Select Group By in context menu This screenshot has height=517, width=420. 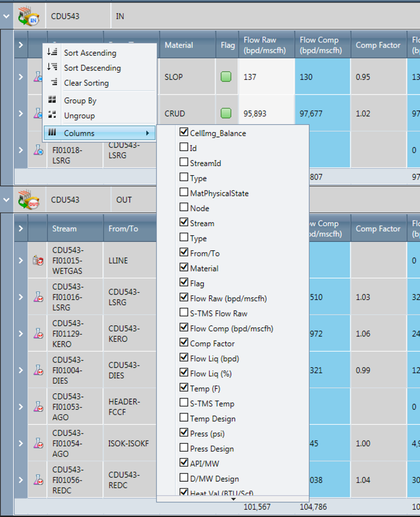80,101
